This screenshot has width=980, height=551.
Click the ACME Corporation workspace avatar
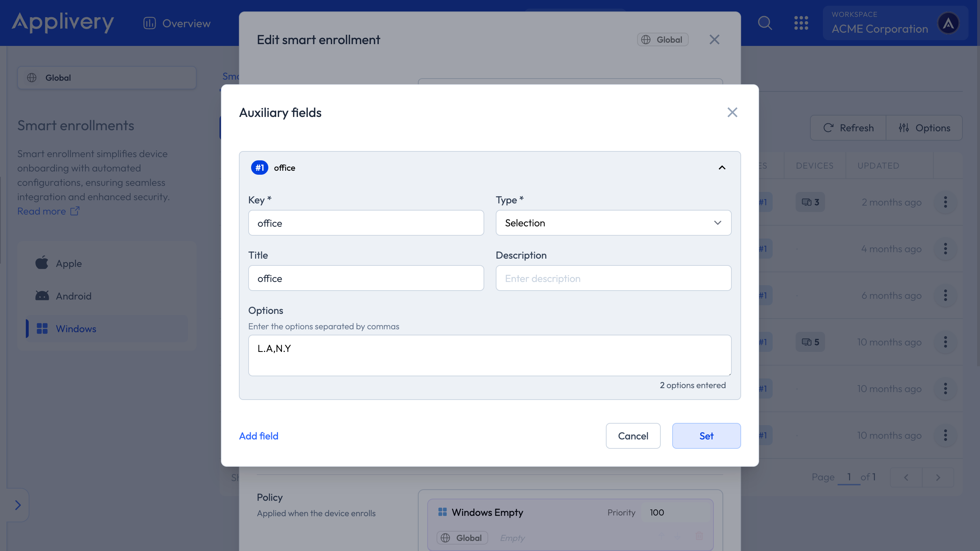click(x=948, y=23)
